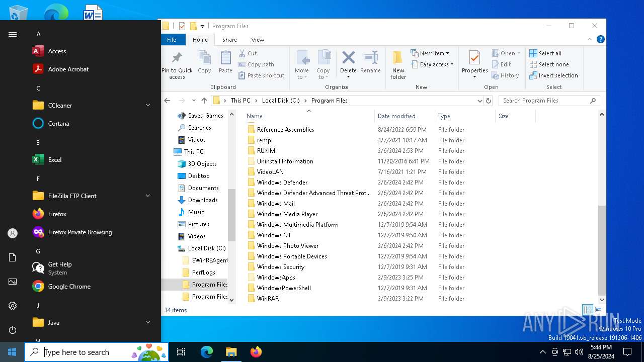Switch to large icons view button

point(598,310)
